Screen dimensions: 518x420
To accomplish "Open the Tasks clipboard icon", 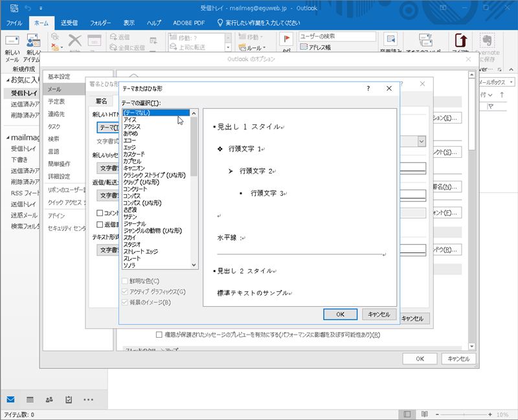I will (69, 399).
